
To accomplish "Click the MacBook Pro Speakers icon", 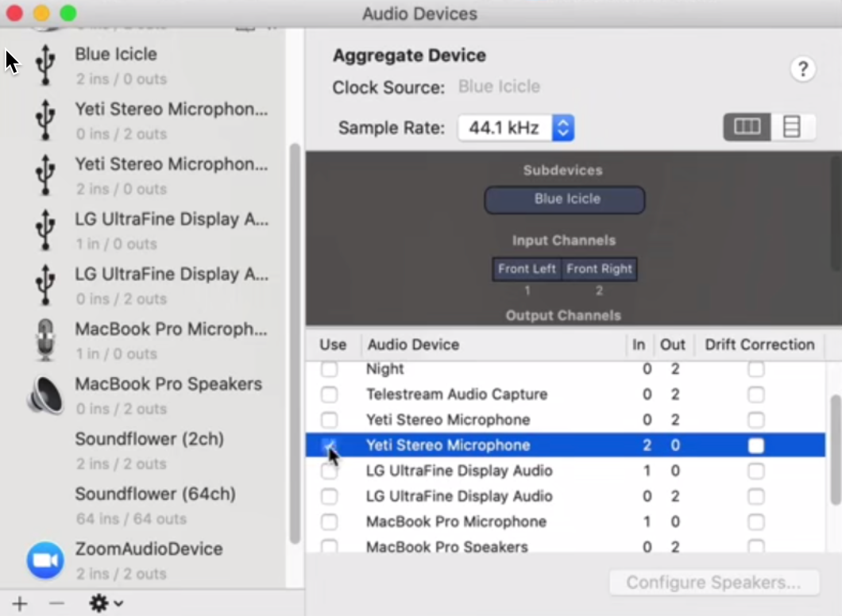I will 45,395.
